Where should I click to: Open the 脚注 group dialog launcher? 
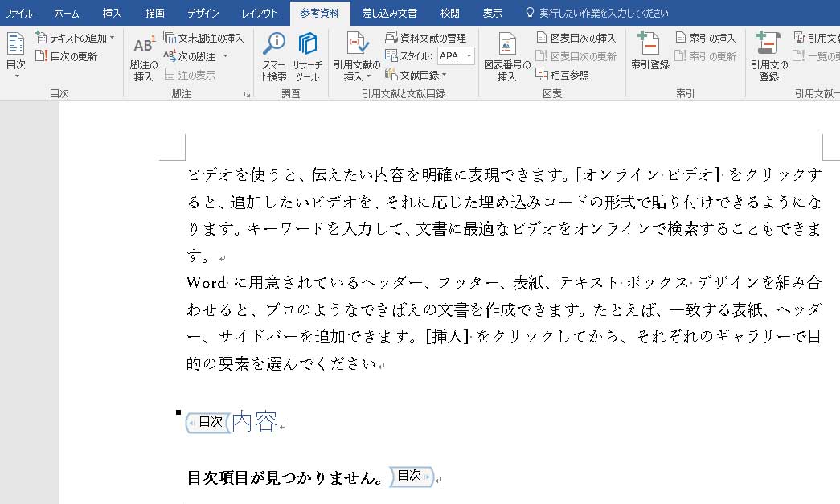coord(247,95)
